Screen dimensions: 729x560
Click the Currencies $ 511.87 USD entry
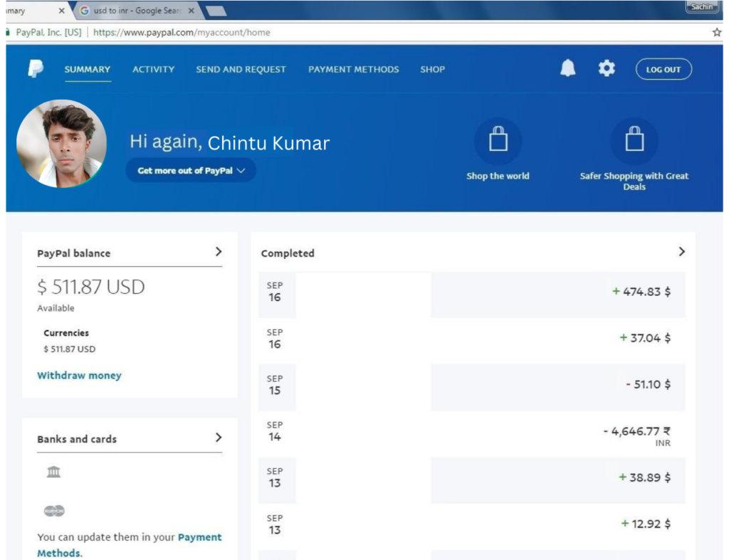(69, 349)
